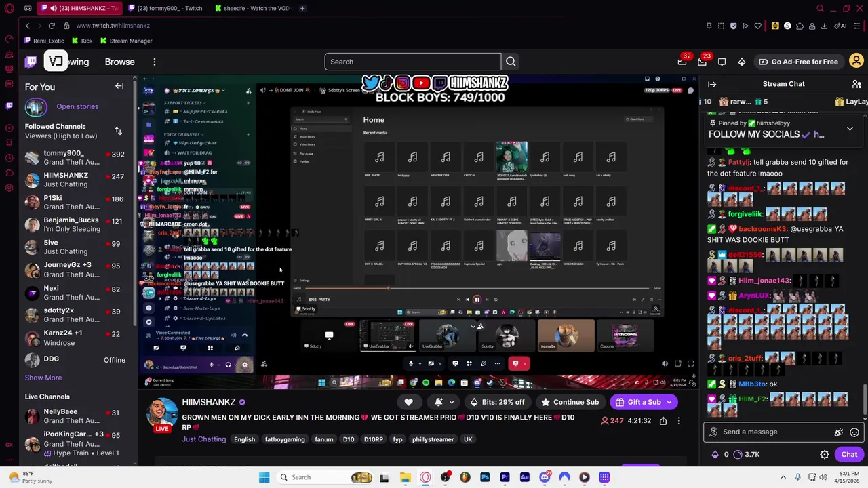Screen dimensions: 868x488
Task: Click the channel points 3.7K balance icon
Action: pyautogui.click(x=739, y=455)
